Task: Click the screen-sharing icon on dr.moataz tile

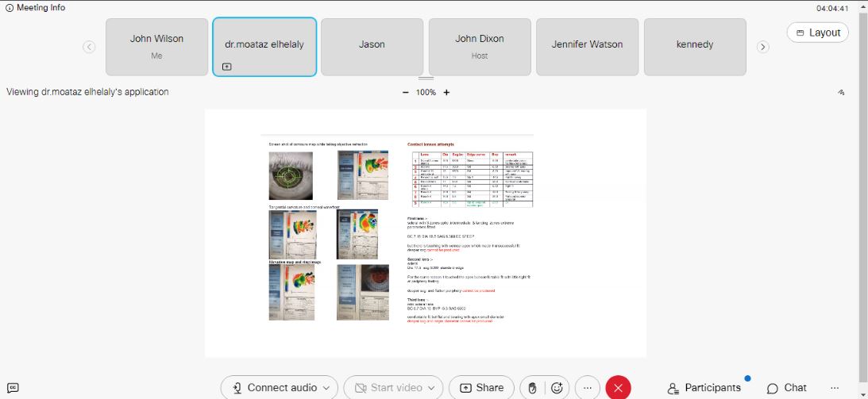Action: (x=227, y=67)
